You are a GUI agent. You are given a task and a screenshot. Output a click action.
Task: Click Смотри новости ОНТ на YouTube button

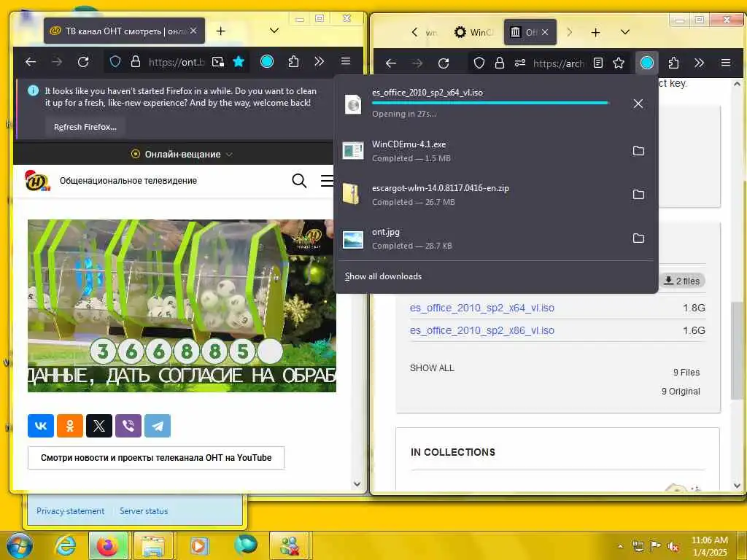click(156, 458)
